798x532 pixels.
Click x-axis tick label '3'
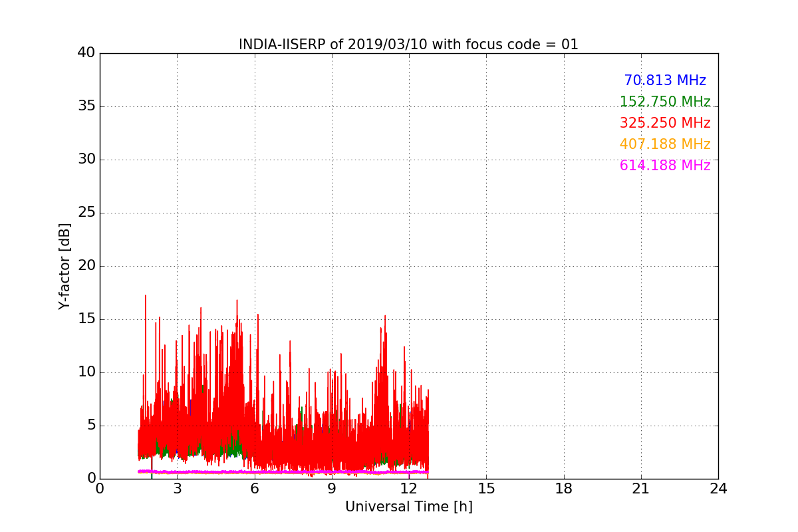click(x=177, y=488)
